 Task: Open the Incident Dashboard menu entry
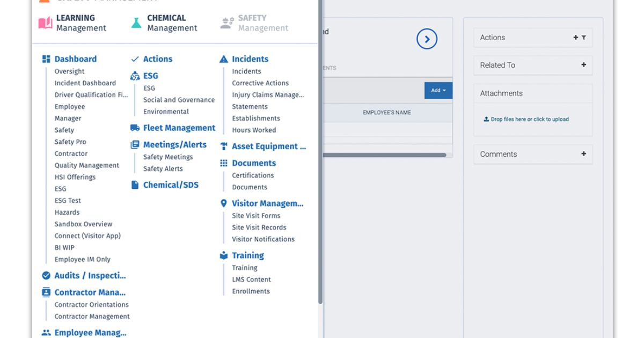(x=85, y=83)
